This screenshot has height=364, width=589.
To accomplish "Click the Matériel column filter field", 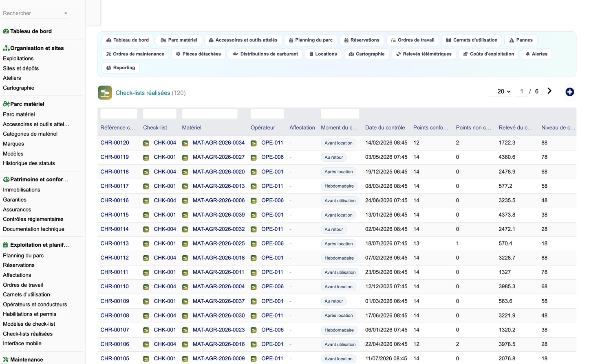I will pos(210,114).
